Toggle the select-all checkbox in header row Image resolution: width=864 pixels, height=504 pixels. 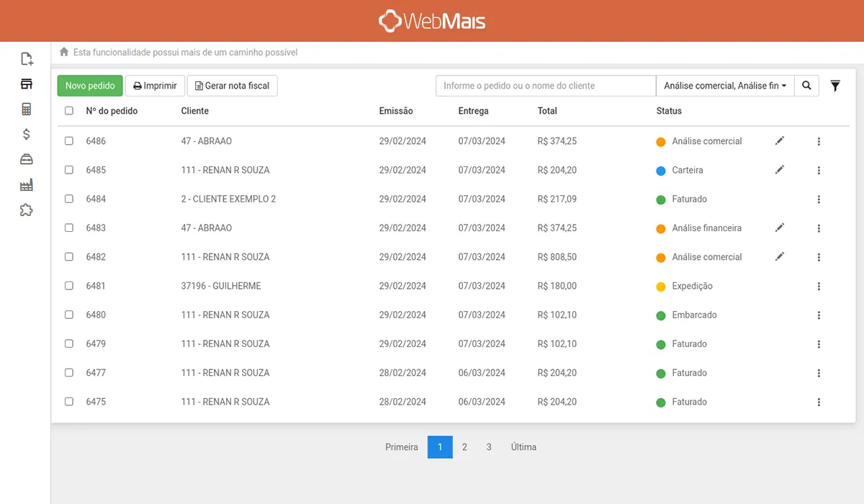(68, 111)
